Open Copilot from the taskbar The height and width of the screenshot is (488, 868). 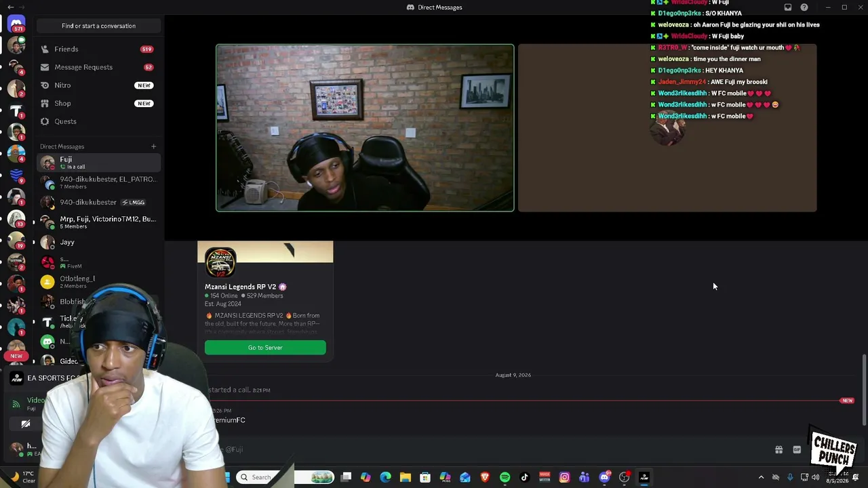coord(366,477)
